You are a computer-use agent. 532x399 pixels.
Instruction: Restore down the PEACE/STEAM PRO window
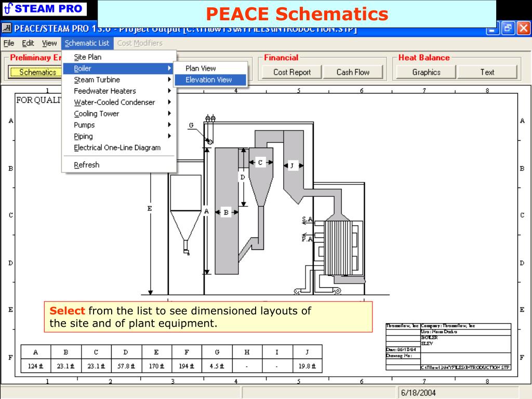click(508, 29)
